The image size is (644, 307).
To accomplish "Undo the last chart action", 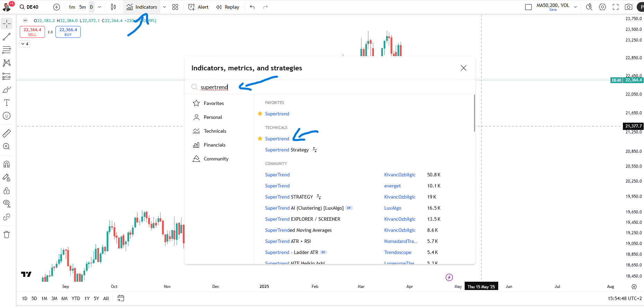I will pyautogui.click(x=252, y=7).
